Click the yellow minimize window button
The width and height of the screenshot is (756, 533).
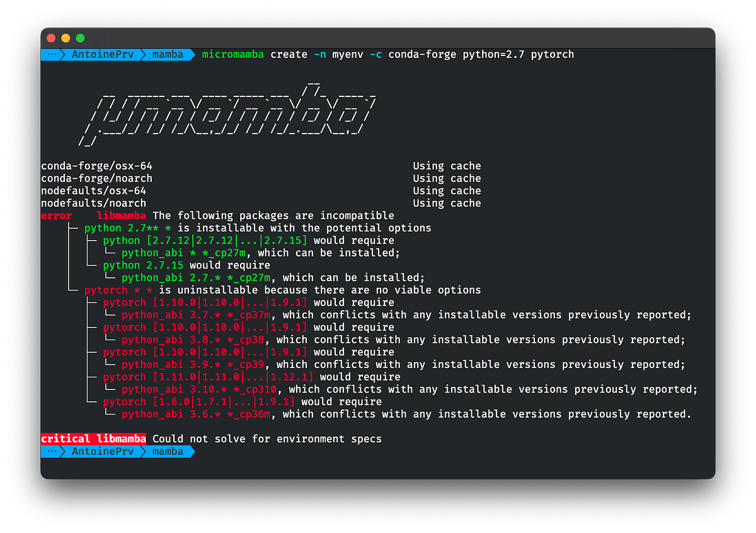click(x=65, y=38)
